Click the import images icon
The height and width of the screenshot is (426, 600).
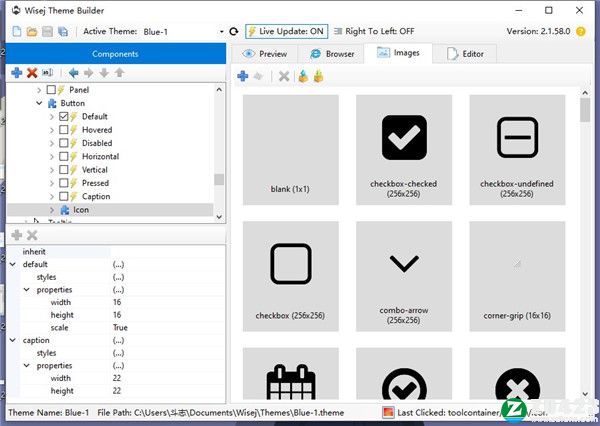pos(303,76)
